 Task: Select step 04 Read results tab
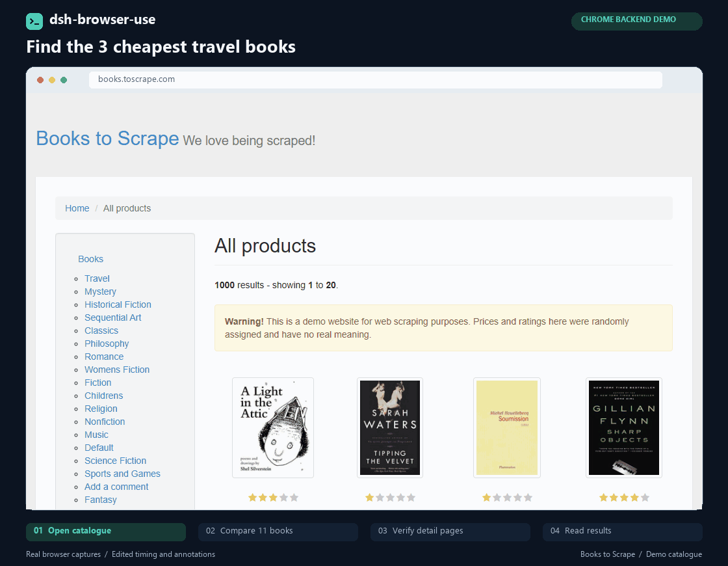click(x=623, y=532)
